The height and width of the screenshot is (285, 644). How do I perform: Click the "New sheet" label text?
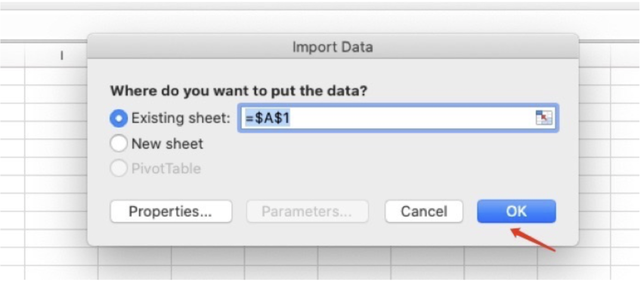[167, 144]
